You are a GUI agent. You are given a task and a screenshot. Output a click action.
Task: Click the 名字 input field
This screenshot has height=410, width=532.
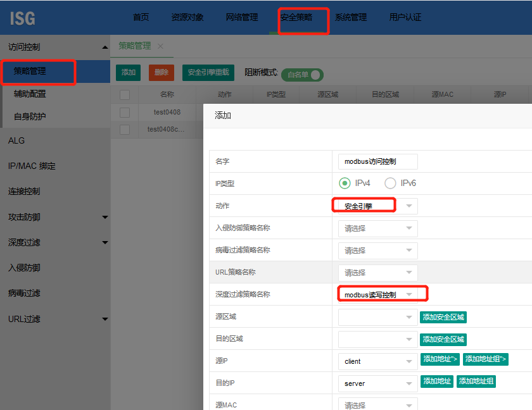point(377,161)
